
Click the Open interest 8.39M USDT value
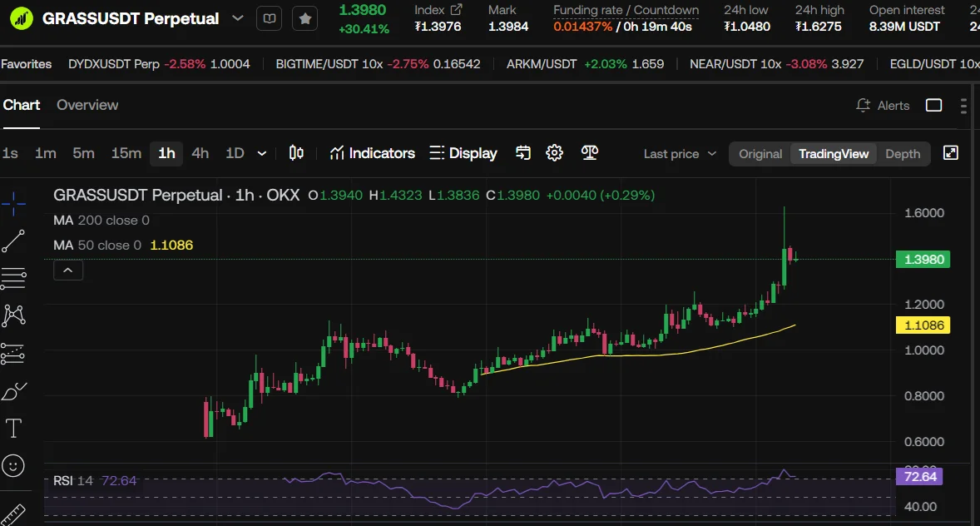coord(904,27)
